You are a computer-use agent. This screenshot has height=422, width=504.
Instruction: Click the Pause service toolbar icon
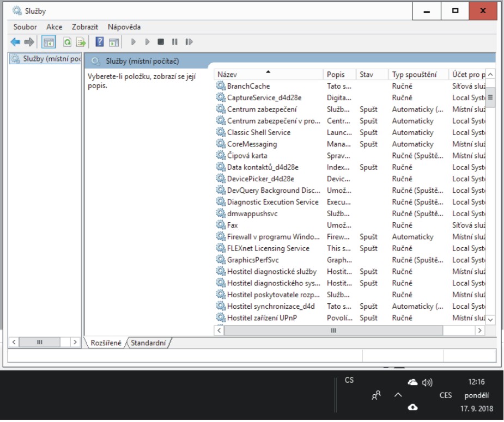coord(175,42)
